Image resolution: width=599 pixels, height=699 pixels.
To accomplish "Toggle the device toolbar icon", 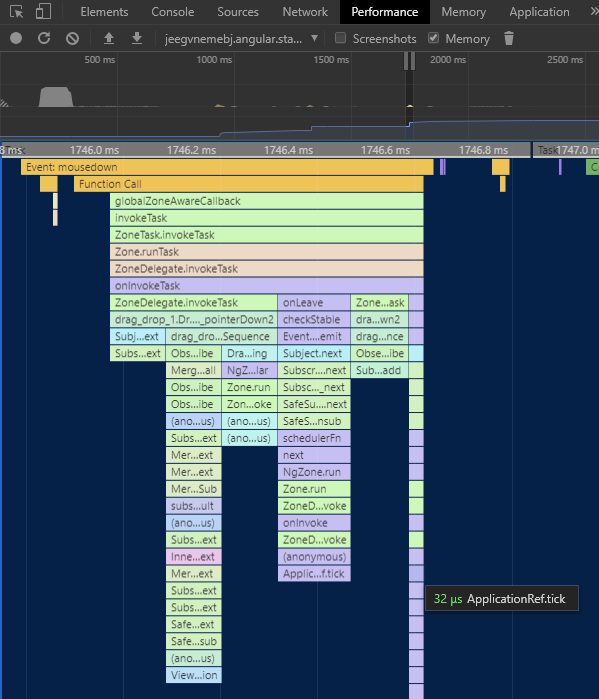I will click(x=43, y=12).
